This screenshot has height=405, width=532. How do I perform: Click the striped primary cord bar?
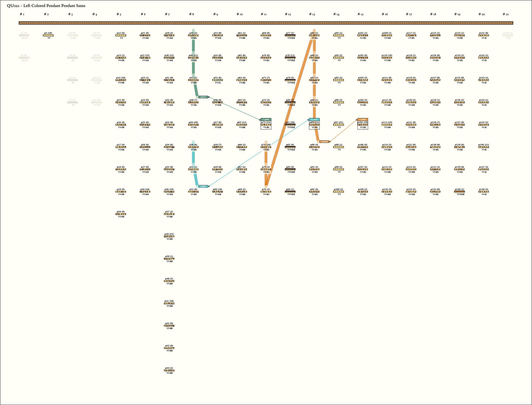(266, 23)
